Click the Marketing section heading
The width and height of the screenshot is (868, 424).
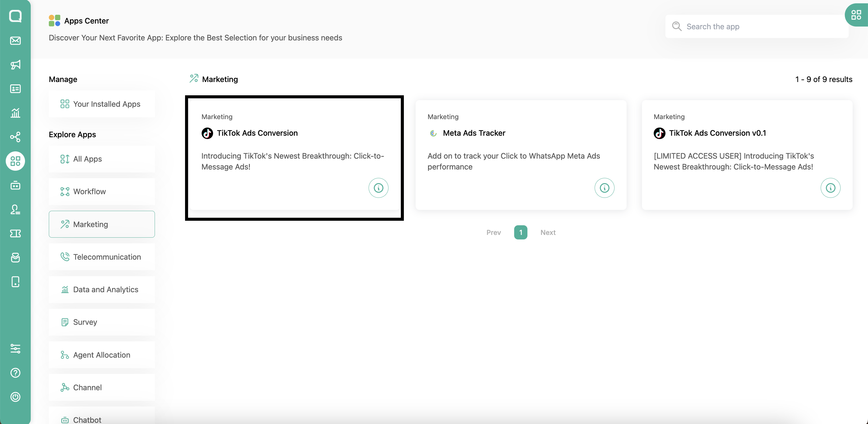click(220, 79)
